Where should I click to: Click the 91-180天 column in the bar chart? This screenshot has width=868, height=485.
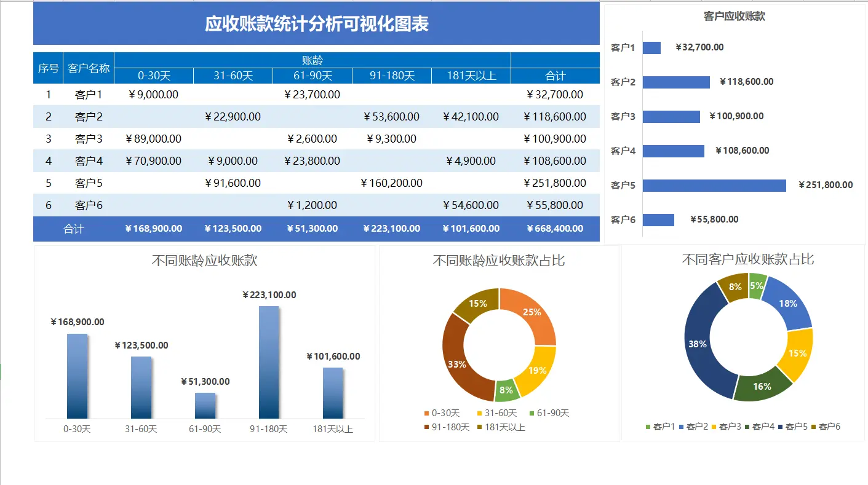269,363
